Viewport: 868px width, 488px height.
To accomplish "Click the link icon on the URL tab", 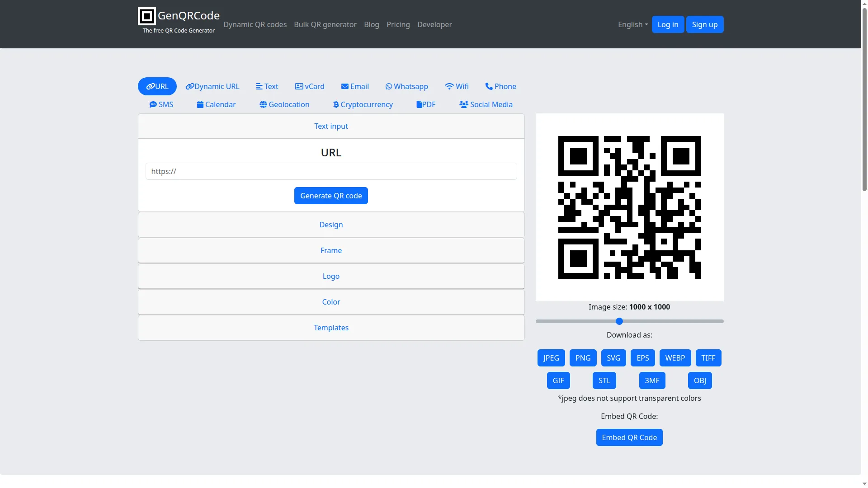I will (151, 86).
